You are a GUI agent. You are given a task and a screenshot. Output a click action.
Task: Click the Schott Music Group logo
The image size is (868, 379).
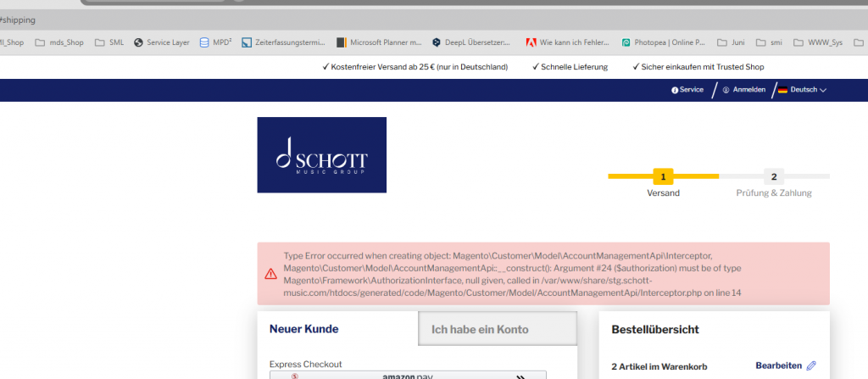click(x=321, y=154)
